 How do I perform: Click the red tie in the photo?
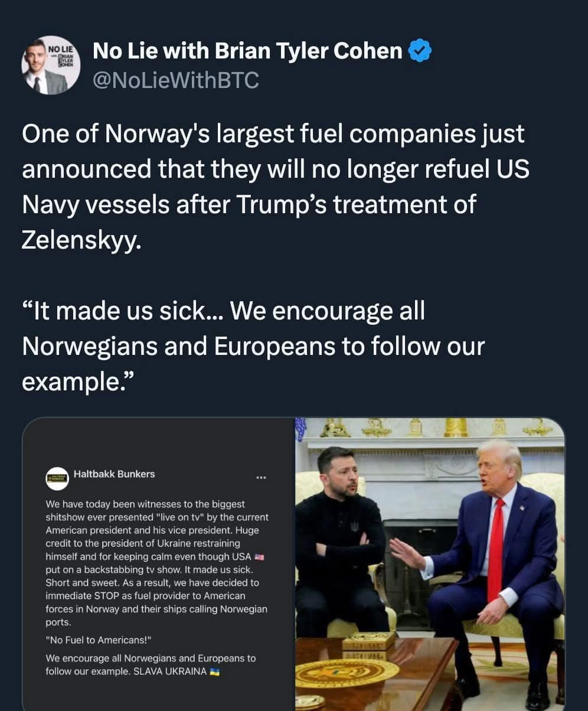tap(496, 549)
